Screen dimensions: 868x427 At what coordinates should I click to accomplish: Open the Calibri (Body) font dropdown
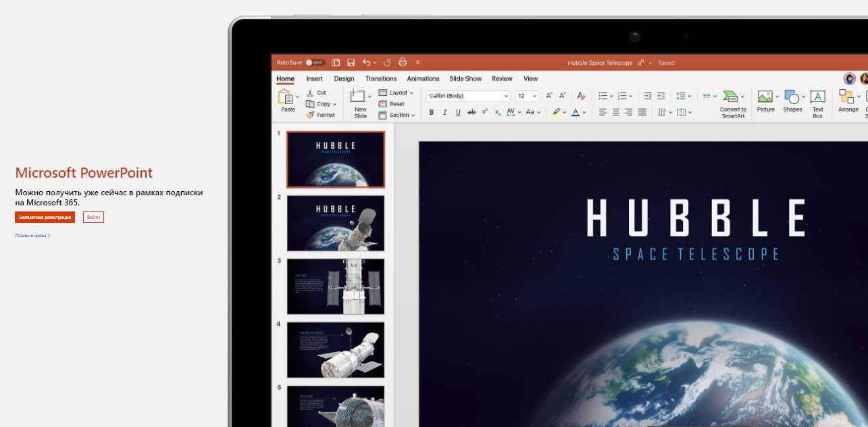coord(468,96)
